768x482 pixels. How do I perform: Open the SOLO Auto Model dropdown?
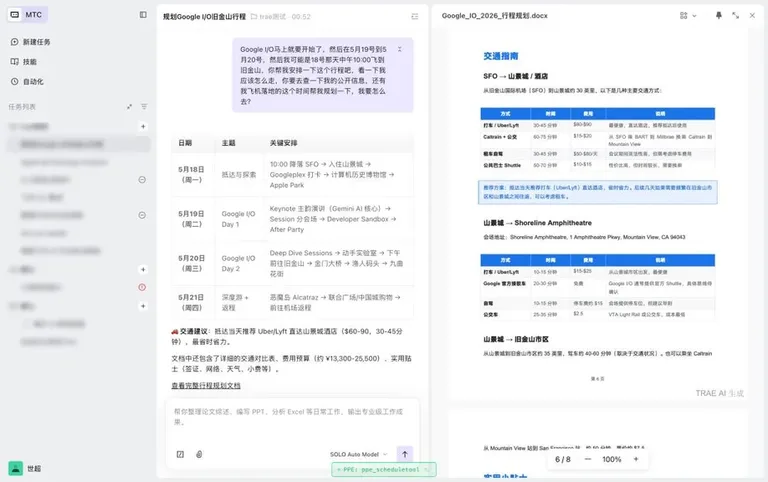tap(358, 455)
